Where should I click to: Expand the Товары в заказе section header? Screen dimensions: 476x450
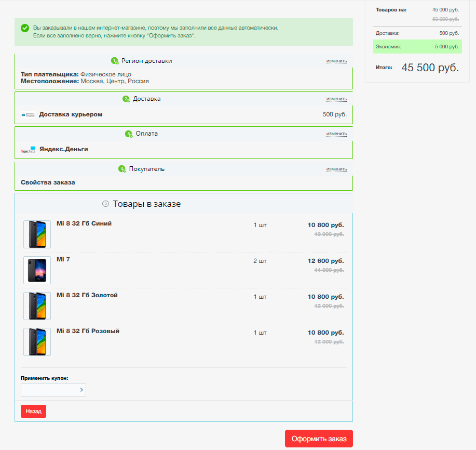point(146,204)
